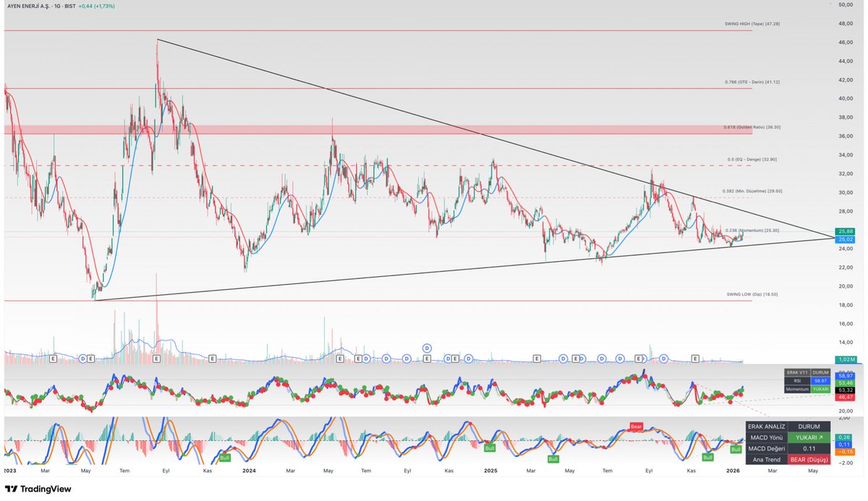Click the 50,00 price axis label

pyautogui.click(x=846, y=5)
